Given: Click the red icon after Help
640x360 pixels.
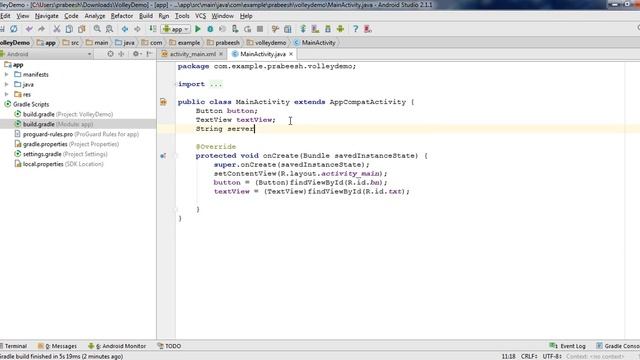Looking at the screenshot, I should 368,29.
